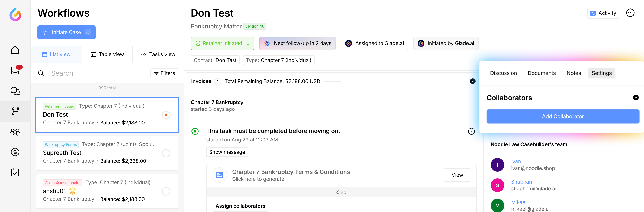This screenshot has height=212, width=644.
Task: Switch to the Documents tab
Action: pyautogui.click(x=542, y=73)
